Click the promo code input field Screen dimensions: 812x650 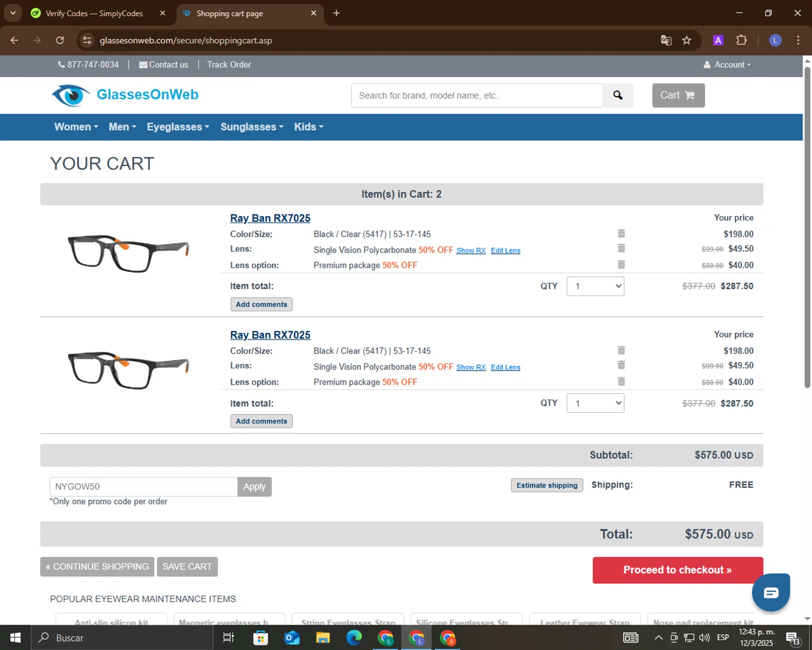(143, 486)
